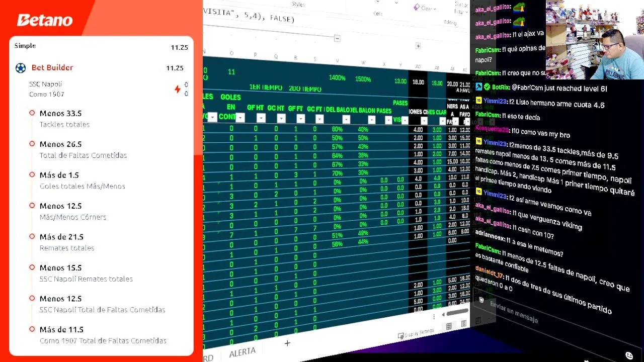This screenshot has height=362, width=644.
Task: Click the 'Más de 1.5' goals selection
Action: click(x=59, y=175)
